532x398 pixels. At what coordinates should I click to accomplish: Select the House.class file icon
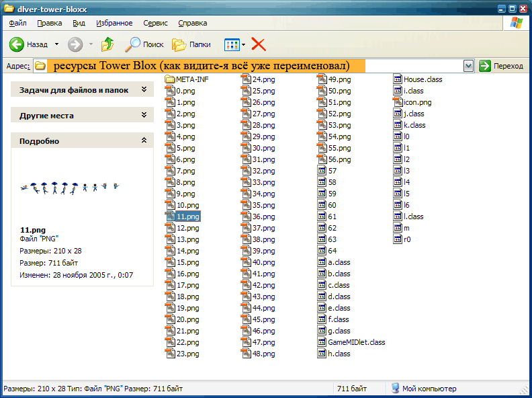(398, 79)
